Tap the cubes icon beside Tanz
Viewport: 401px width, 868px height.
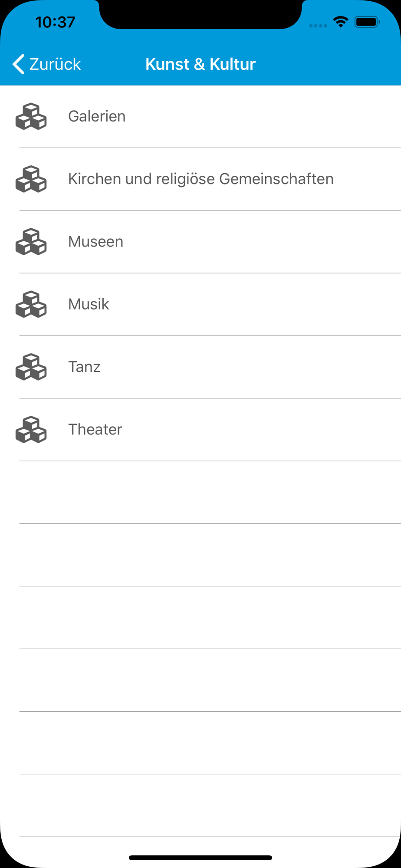[31, 367]
